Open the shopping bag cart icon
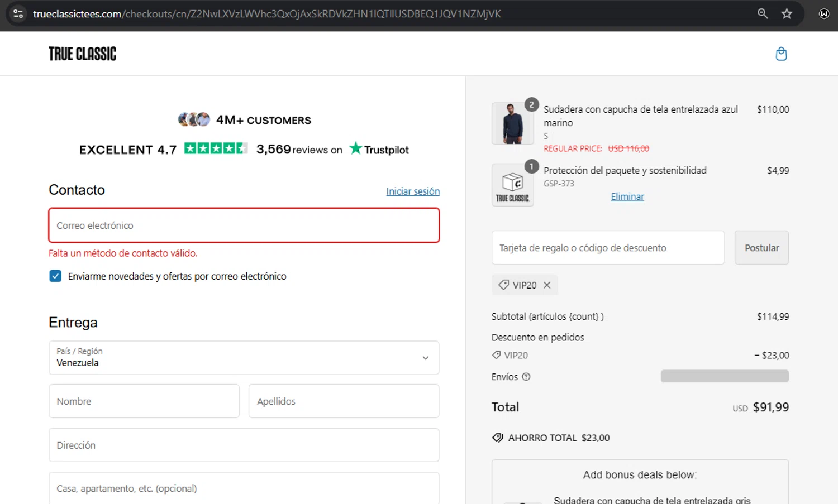This screenshot has height=504, width=838. click(781, 54)
